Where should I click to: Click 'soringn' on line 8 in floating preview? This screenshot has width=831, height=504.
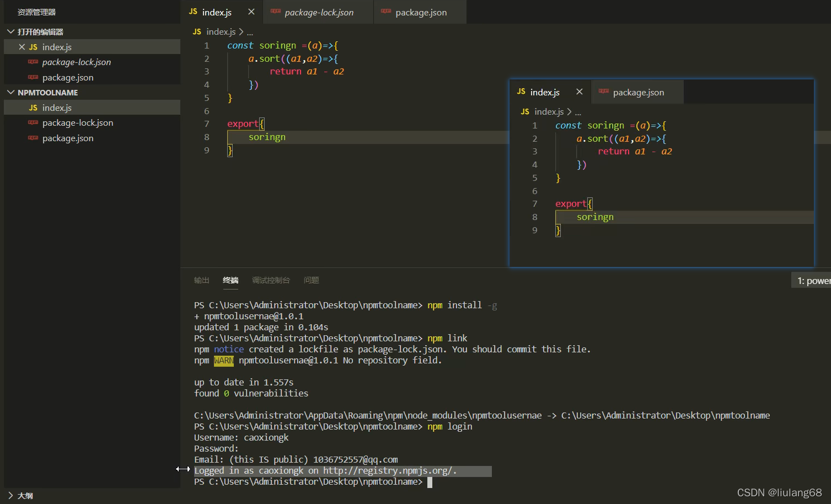point(595,217)
